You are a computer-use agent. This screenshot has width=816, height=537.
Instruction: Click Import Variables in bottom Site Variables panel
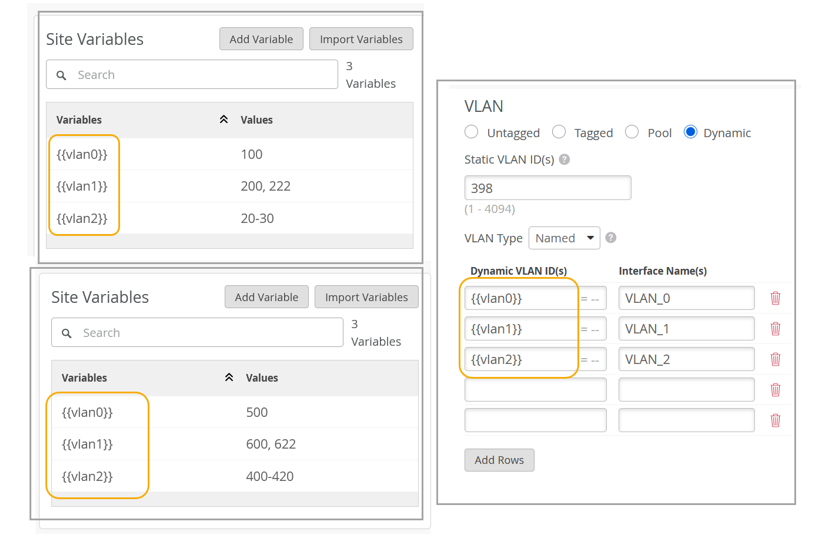(x=366, y=297)
